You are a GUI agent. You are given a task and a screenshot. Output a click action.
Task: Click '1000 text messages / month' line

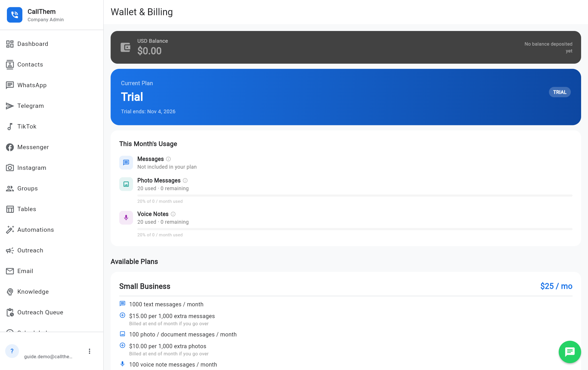tap(166, 304)
